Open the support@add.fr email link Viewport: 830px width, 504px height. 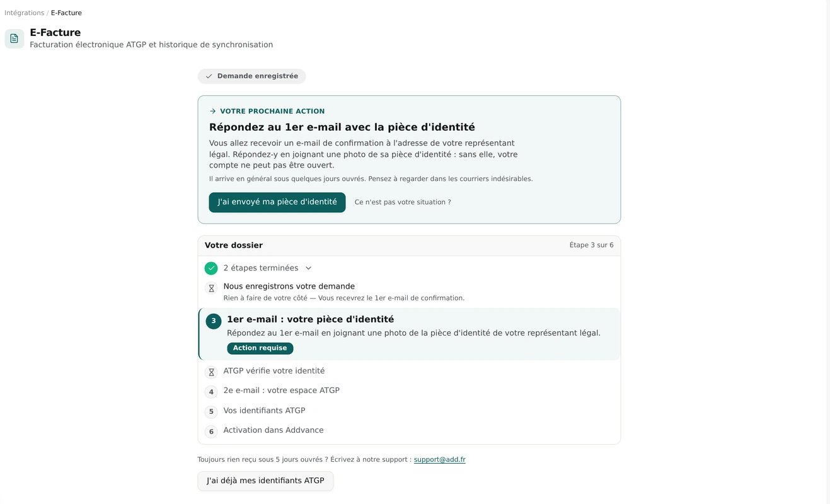439,460
